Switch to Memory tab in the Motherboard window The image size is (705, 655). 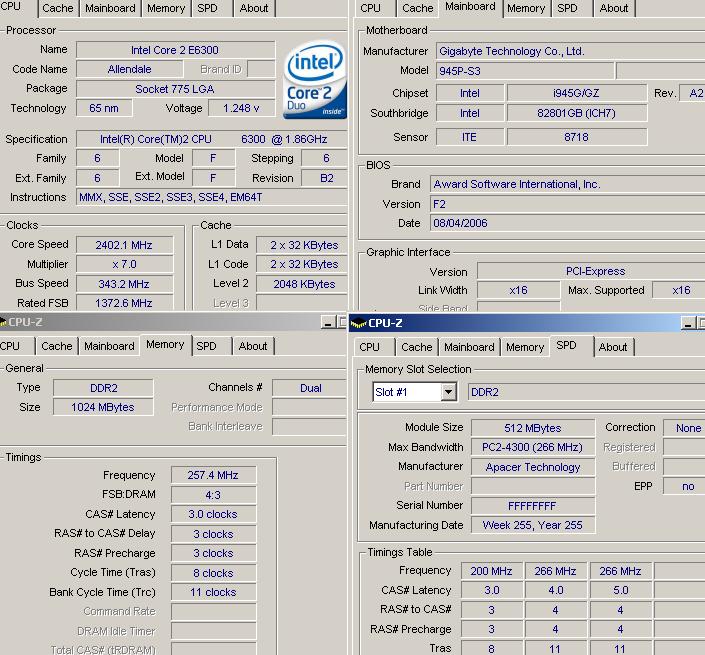coord(526,9)
